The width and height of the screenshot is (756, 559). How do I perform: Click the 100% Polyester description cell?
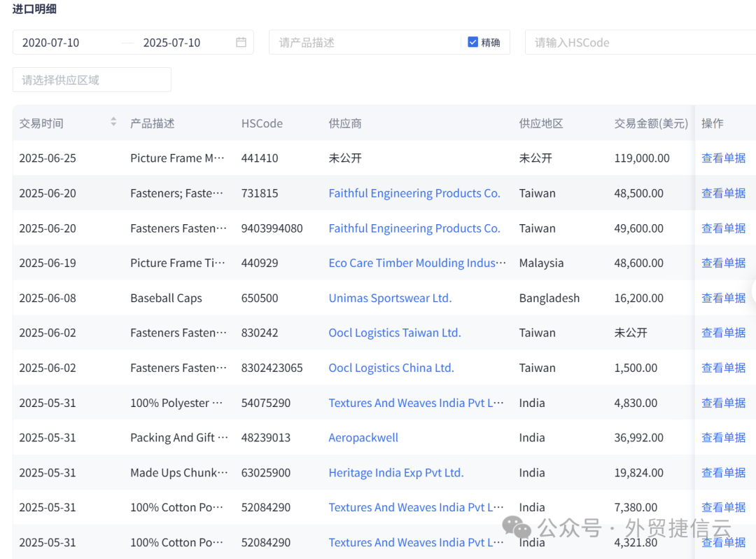tap(176, 403)
